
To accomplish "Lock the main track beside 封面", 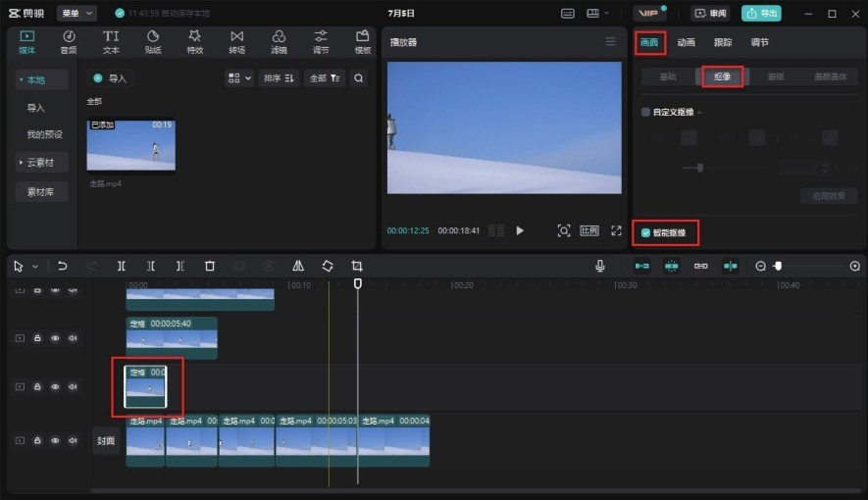I will pos(37,441).
